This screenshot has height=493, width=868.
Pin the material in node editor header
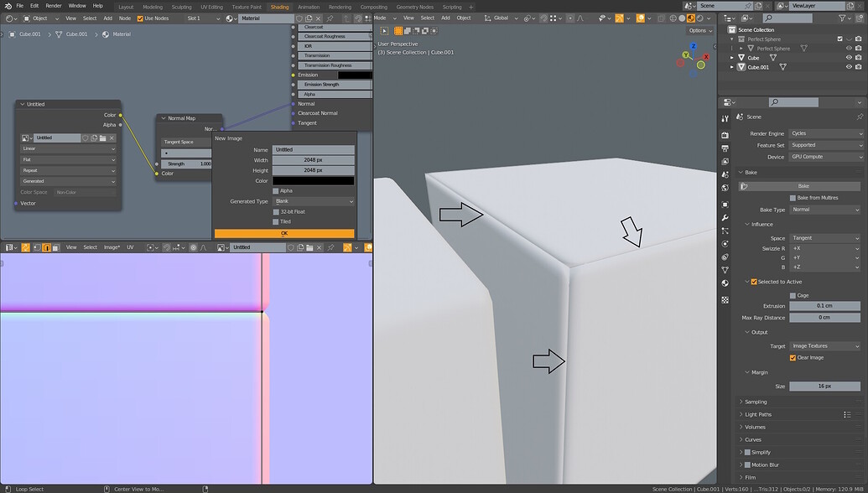(x=330, y=18)
